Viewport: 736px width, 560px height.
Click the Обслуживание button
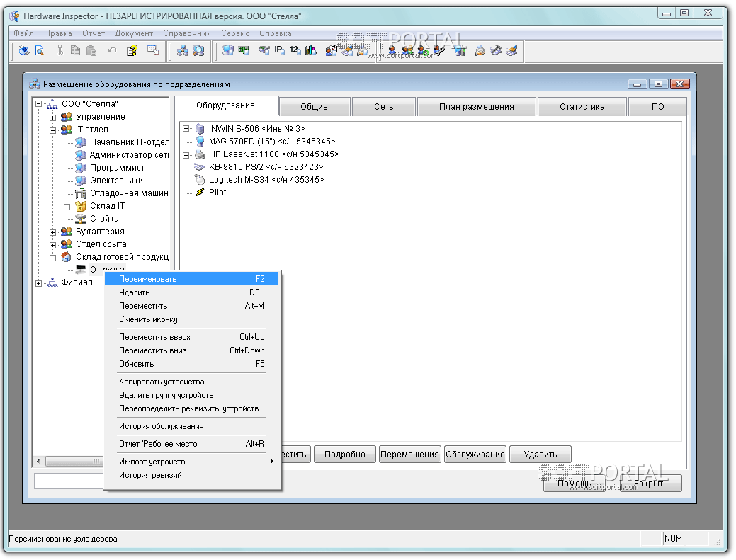(475, 455)
